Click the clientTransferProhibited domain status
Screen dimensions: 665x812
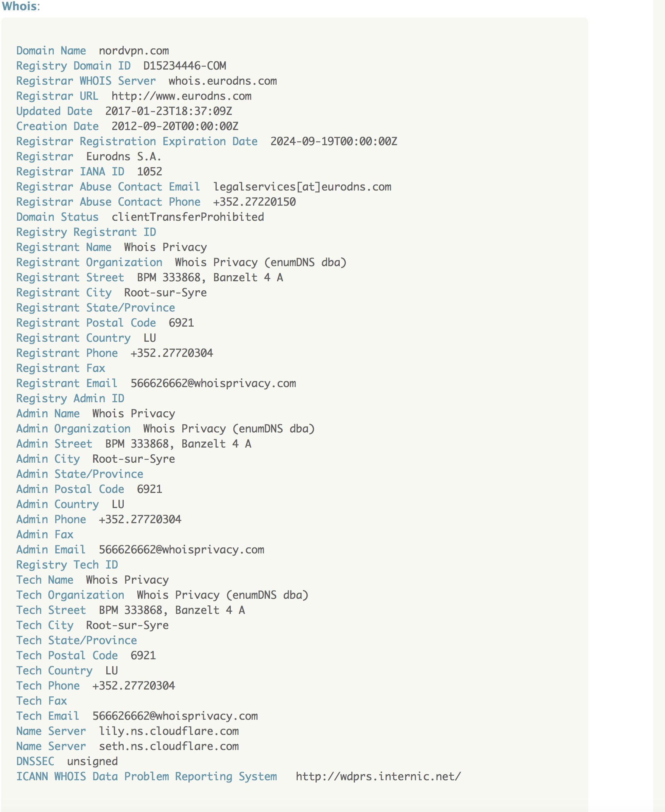click(188, 217)
